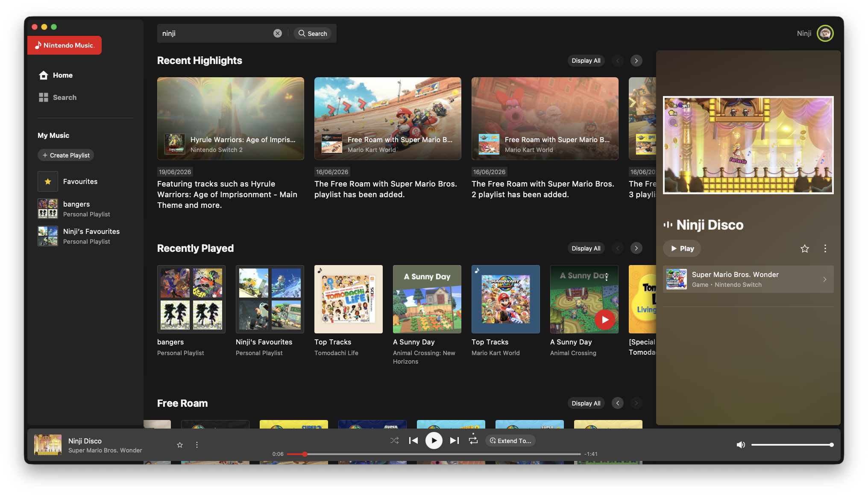Show previous Recently Played items
868x496 pixels.
point(618,248)
